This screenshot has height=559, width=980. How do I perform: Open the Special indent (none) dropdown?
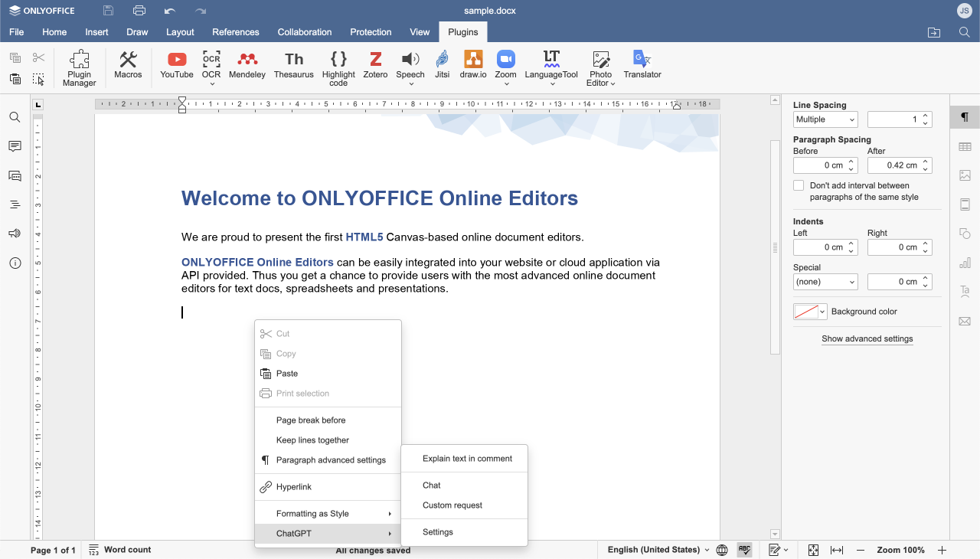coord(825,282)
